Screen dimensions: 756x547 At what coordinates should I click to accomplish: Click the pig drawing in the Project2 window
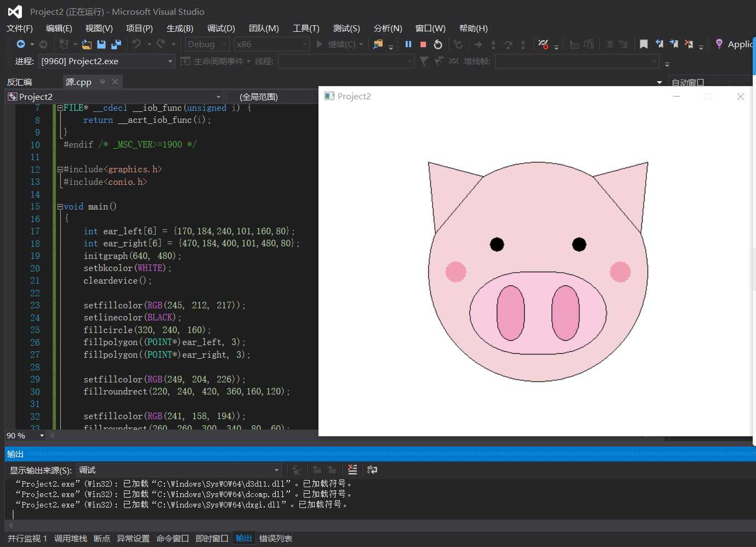[x=538, y=272]
